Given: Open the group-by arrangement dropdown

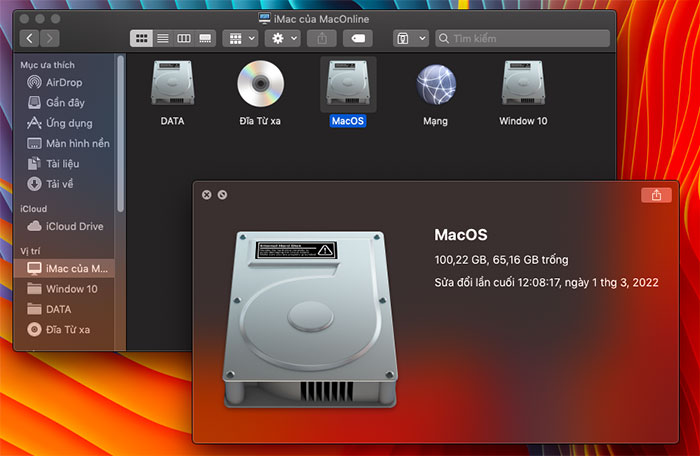Looking at the screenshot, I should pyautogui.click(x=242, y=38).
